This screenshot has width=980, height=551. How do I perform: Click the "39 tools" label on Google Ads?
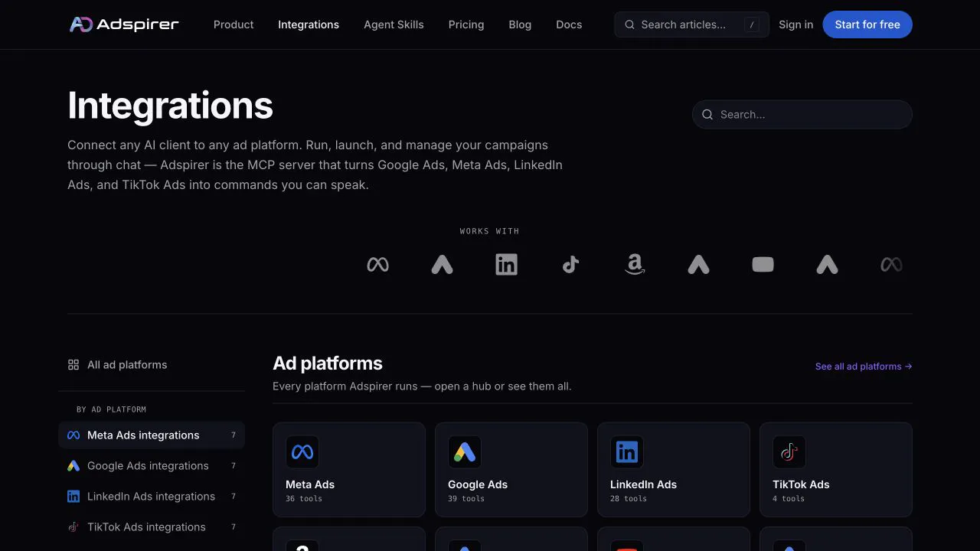tap(466, 499)
